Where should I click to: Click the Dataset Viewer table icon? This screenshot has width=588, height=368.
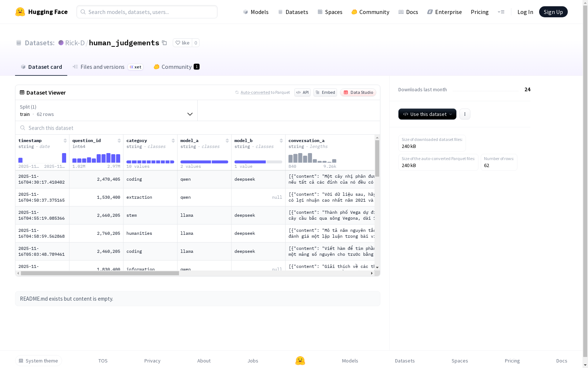click(x=22, y=92)
